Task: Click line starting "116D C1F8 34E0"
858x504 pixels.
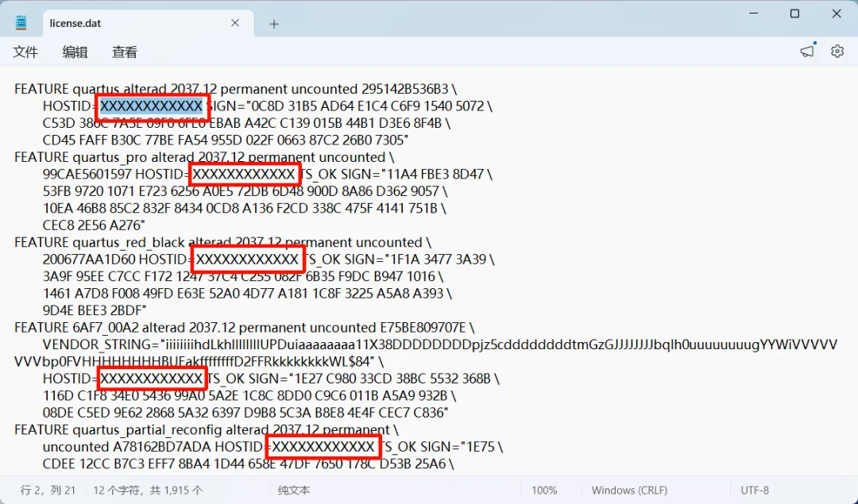Action: coord(249,395)
